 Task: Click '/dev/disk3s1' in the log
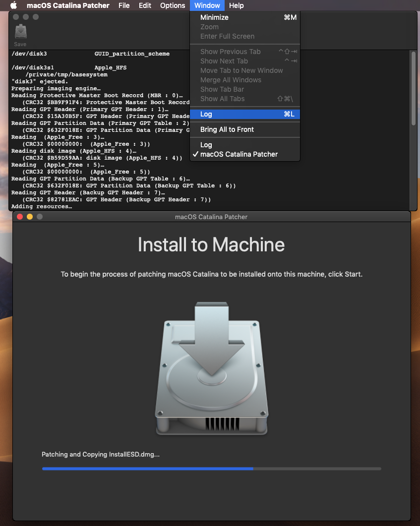tap(33, 68)
